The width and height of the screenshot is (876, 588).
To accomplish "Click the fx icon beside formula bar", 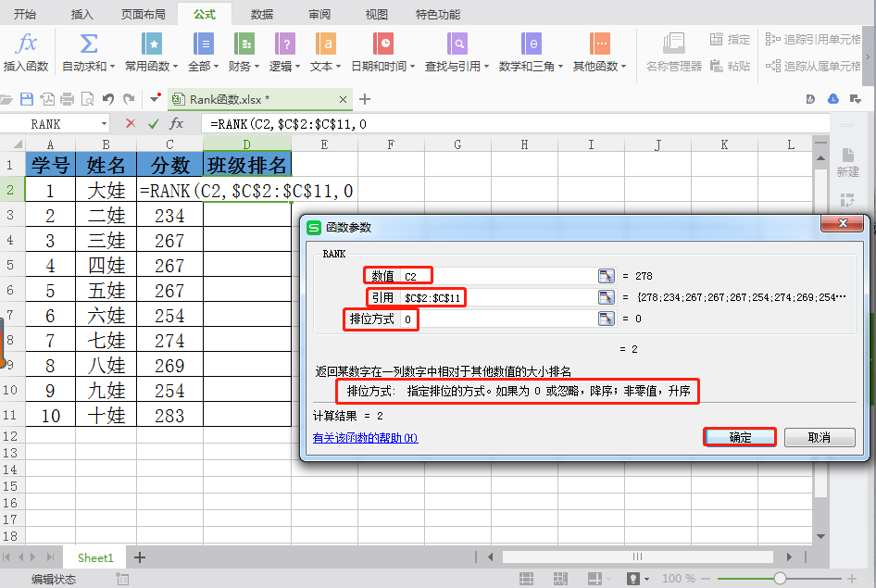I will click(x=177, y=123).
